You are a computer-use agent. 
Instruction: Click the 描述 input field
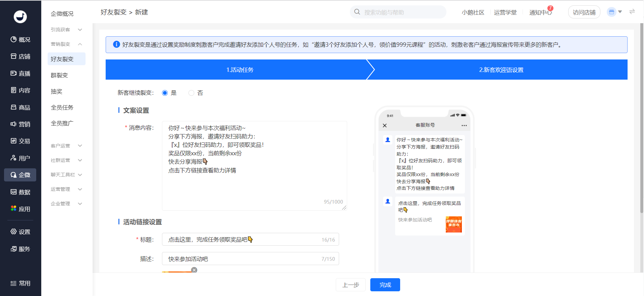point(250,259)
